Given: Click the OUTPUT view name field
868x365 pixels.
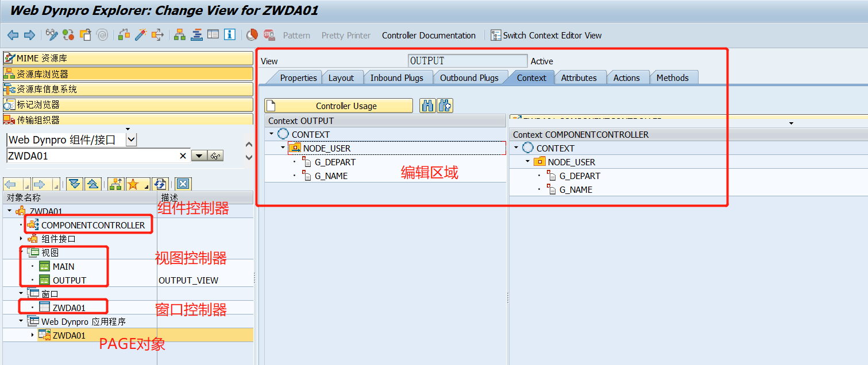Looking at the screenshot, I should point(468,61).
